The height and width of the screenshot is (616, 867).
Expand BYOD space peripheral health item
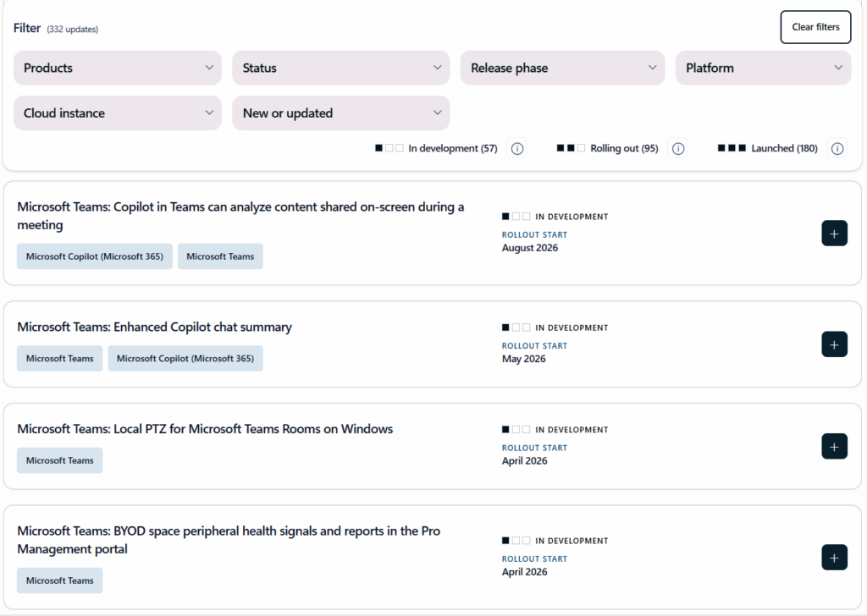(x=834, y=558)
